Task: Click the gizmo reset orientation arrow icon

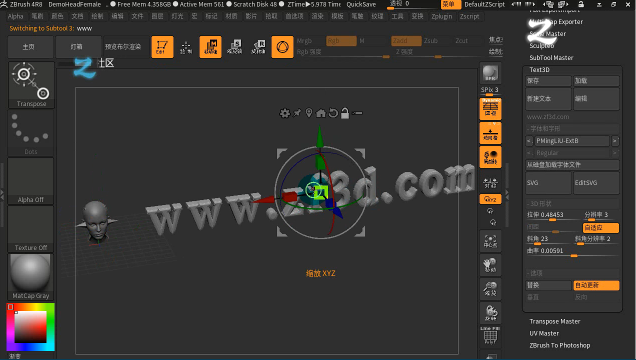Action: (x=333, y=113)
